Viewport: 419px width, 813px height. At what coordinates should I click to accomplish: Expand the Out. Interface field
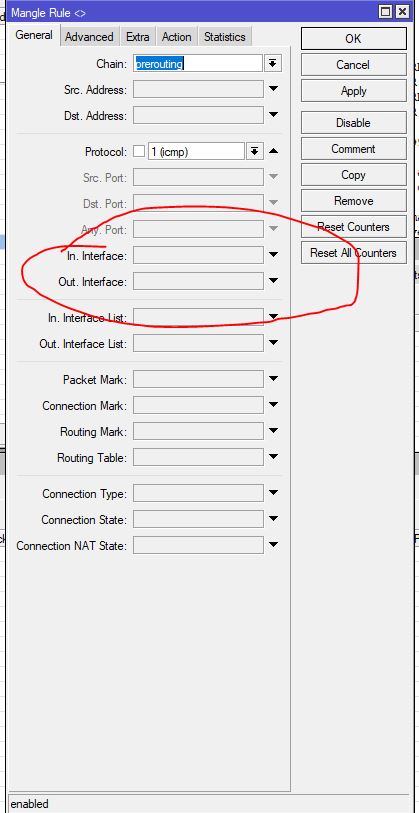point(273,281)
